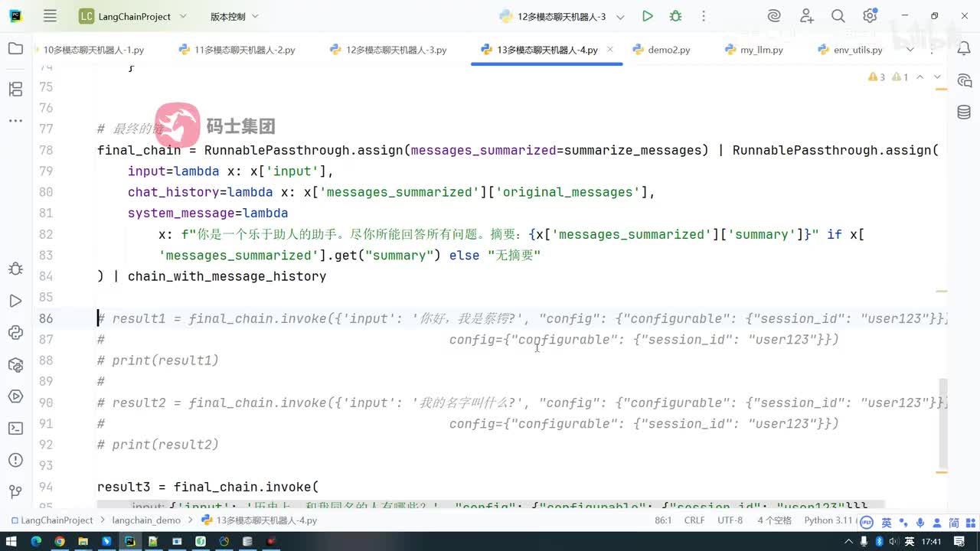The image size is (980, 551).
Task: Click langchain_demo breadcrumb in status bar
Action: (x=146, y=520)
